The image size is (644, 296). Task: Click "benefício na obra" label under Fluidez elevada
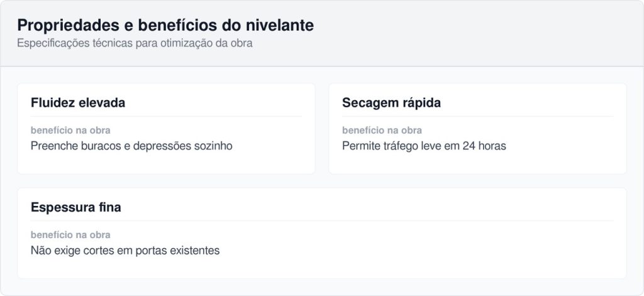coord(70,130)
